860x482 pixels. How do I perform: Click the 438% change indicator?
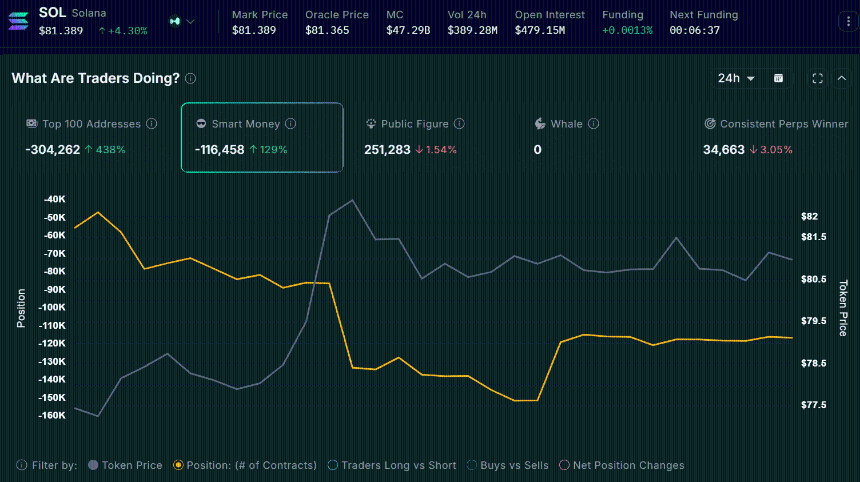coord(105,150)
